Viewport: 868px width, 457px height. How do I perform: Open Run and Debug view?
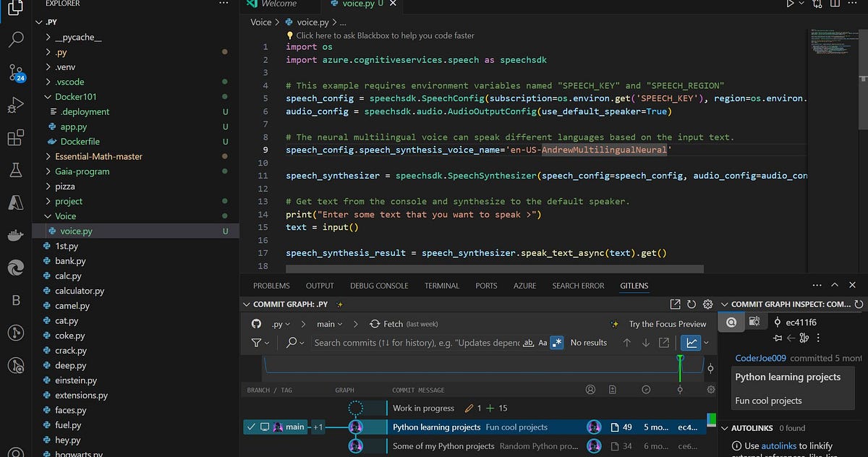pyautogui.click(x=16, y=106)
